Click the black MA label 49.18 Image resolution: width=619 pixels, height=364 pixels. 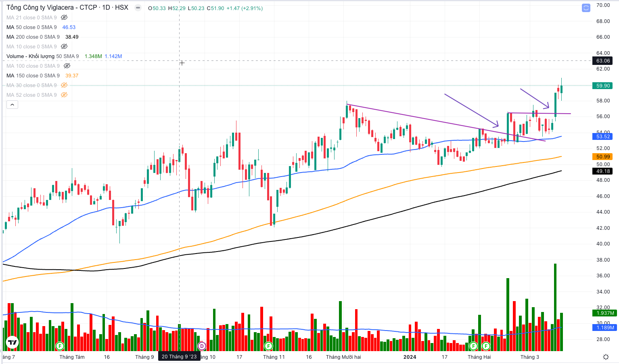click(603, 171)
